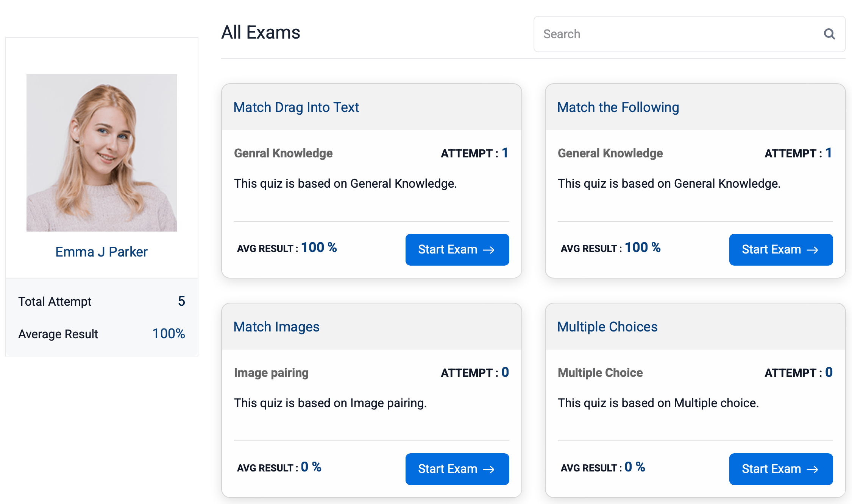Click the Total Attempt count value
The image size is (852, 504).
point(182,301)
